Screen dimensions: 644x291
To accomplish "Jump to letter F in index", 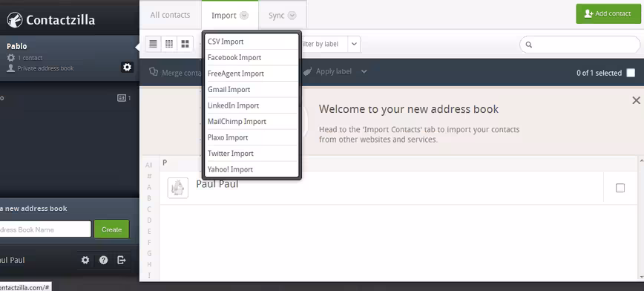I will pos(149,243).
